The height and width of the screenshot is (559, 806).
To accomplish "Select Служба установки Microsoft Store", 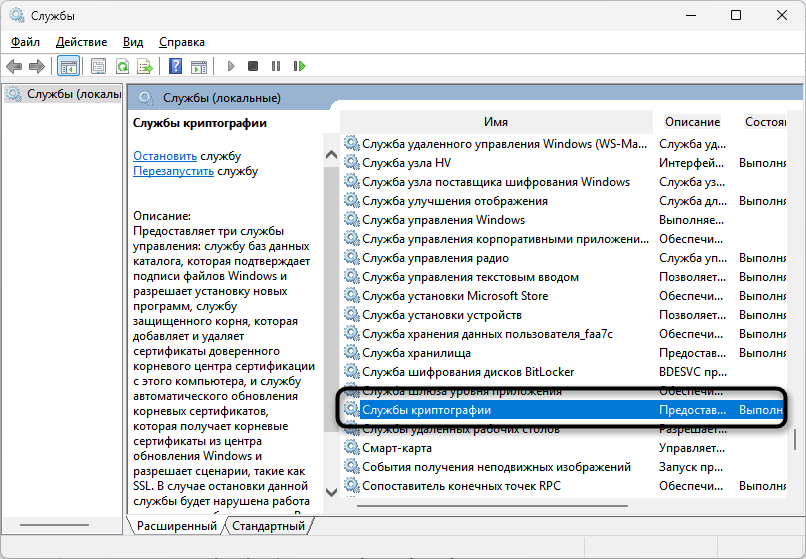I will pyautogui.click(x=454, y=296).
